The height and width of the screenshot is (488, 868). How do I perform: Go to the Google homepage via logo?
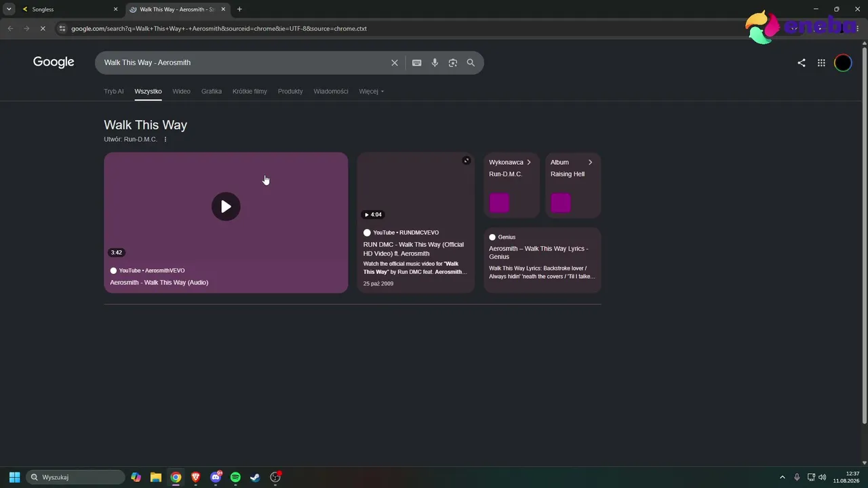(x=54, y=62)
